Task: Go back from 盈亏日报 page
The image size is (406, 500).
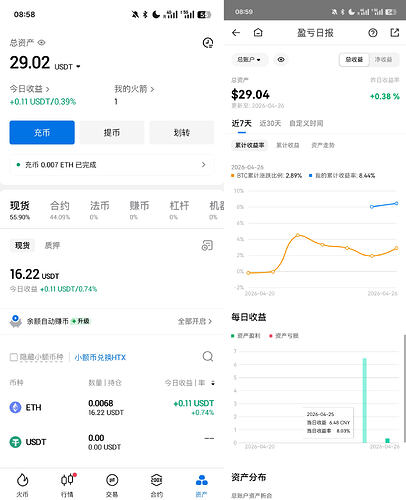Action: pos(236,32)
